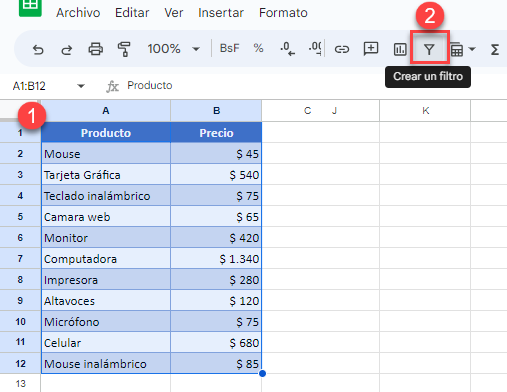Expand arrow next to table grid icon
Viewport: 507px width, 392px height.
472,49
